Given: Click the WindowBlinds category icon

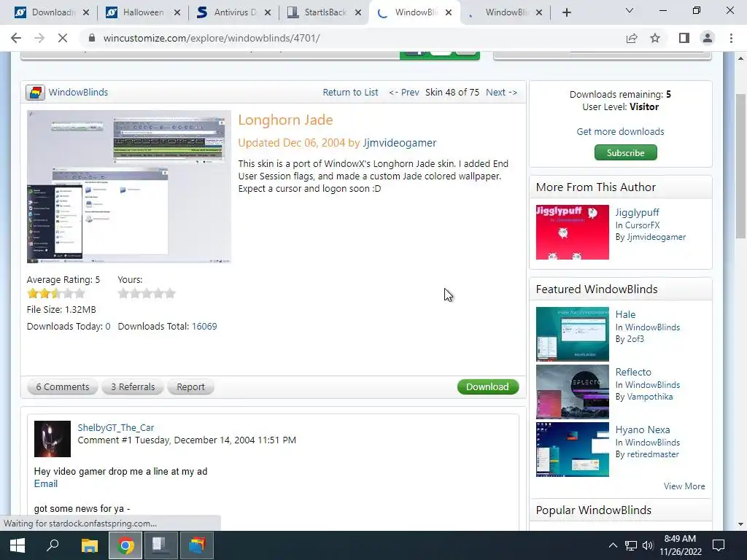Looking at the screenshot, I should 35,93.
